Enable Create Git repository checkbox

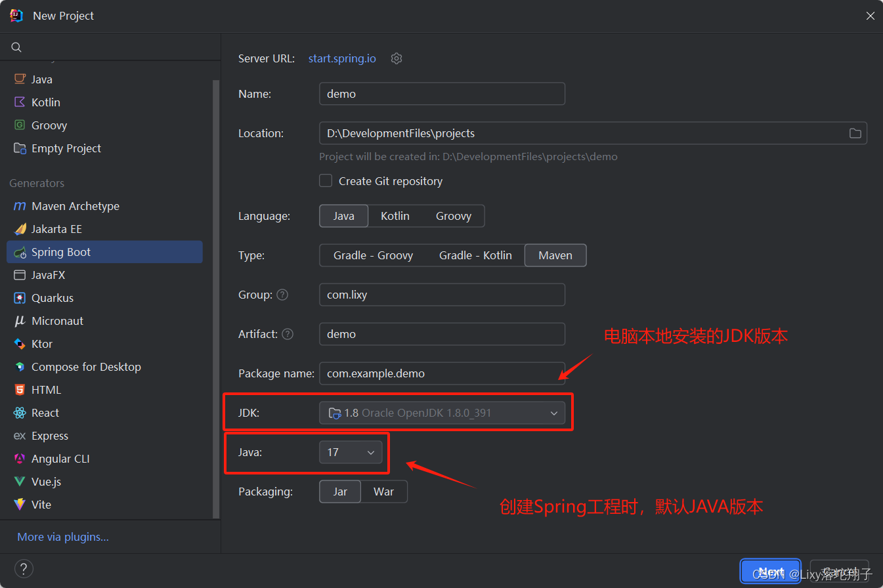coord(326,180)
